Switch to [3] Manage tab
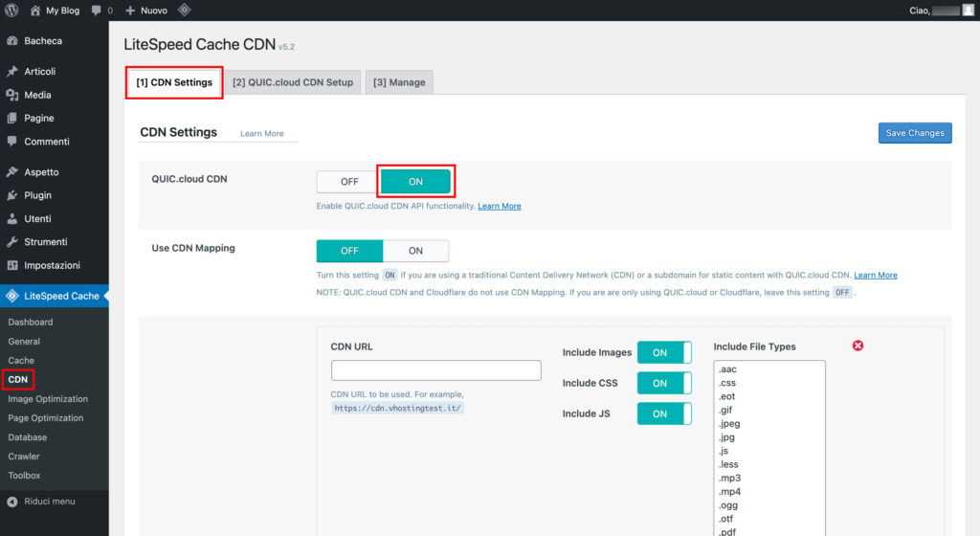The width and height of the screenshot is (980, 536). point(399,82)
